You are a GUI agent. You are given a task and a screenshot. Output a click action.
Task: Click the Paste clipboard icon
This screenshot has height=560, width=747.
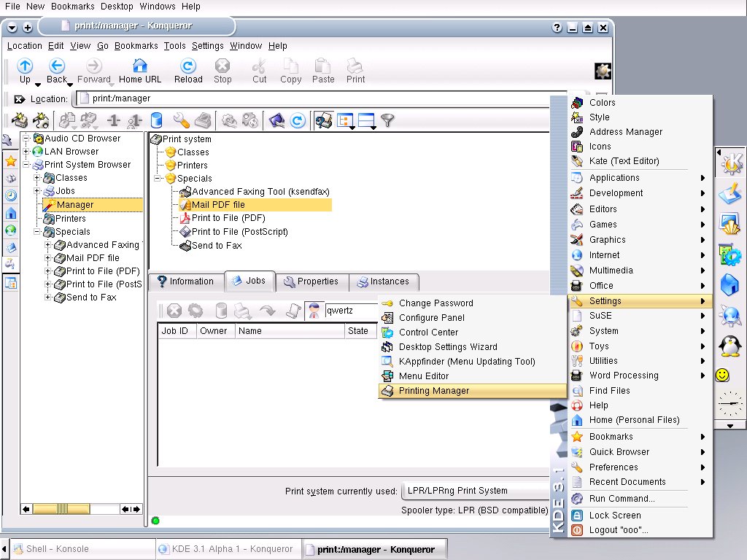point(323,66)
